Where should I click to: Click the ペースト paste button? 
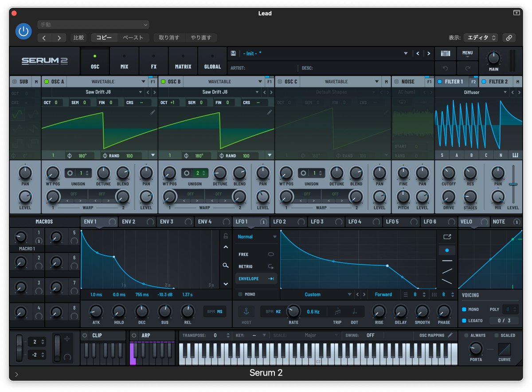tap(133, 38)
